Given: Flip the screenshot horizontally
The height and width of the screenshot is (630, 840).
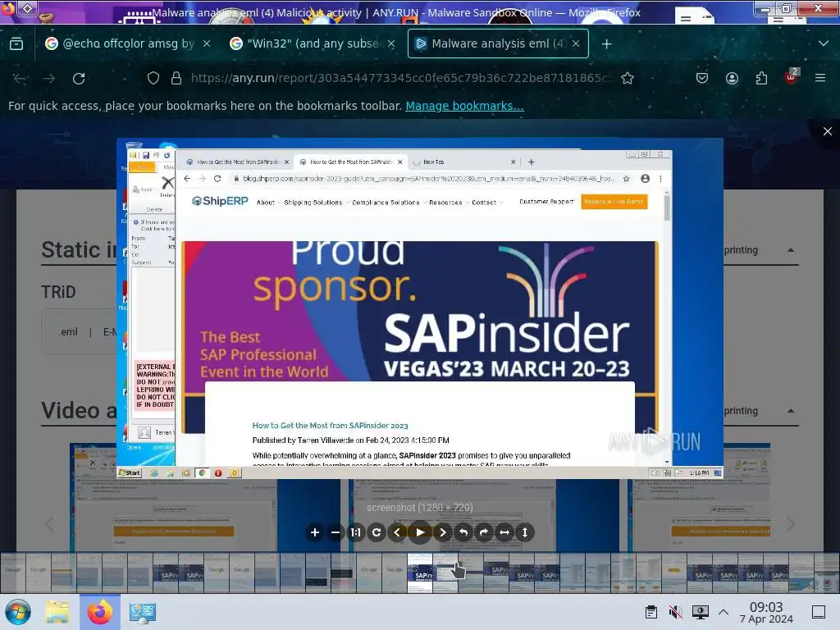Looking at the screenshot, I should tap(504, 532).
